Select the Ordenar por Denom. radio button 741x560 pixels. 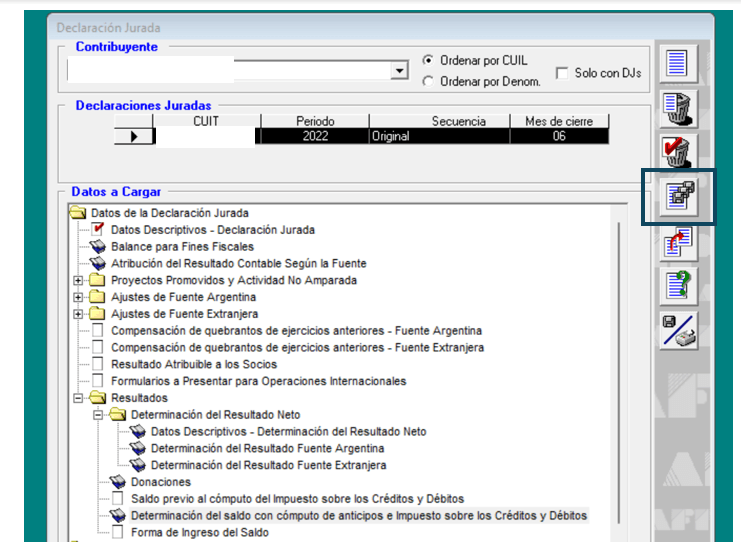click(x=428, y=82)
